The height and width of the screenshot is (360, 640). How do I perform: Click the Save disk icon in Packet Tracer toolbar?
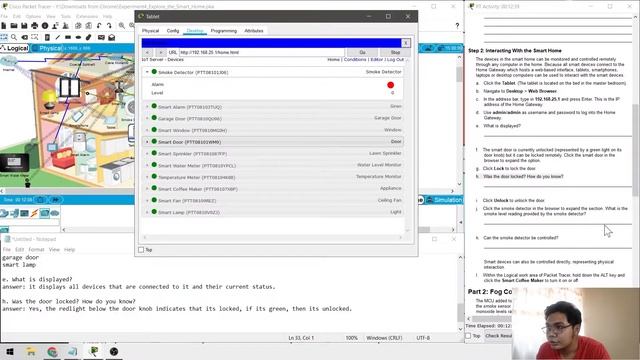[x=24, y=26]
